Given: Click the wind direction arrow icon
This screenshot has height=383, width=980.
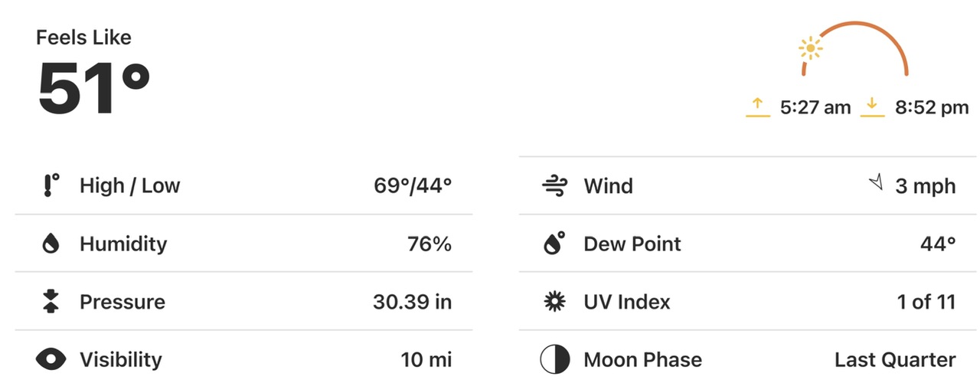Looking at the screenshot, I should [x=877, y=182].
